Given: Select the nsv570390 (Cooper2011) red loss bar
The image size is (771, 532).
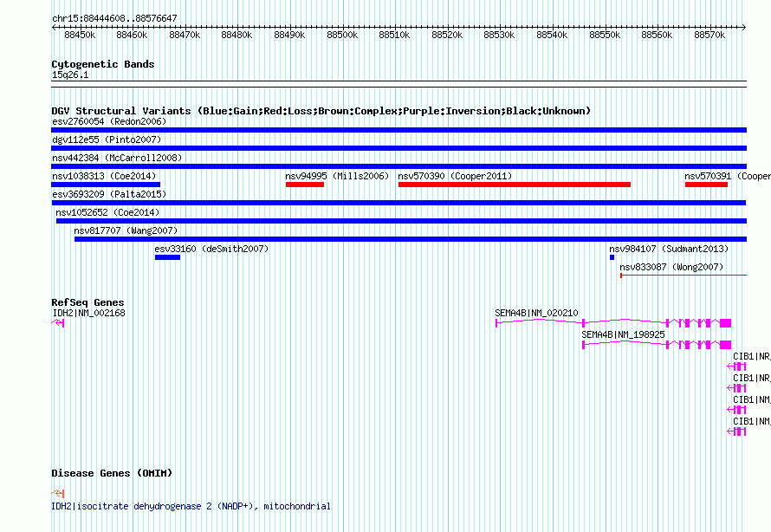Looking at the screenshot, I should (x=515, y=185).
